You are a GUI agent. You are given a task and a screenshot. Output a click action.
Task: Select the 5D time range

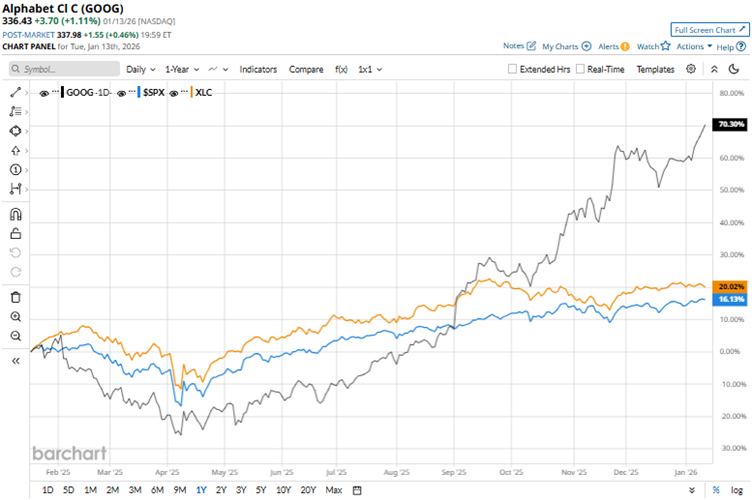[x=69, y=490]
